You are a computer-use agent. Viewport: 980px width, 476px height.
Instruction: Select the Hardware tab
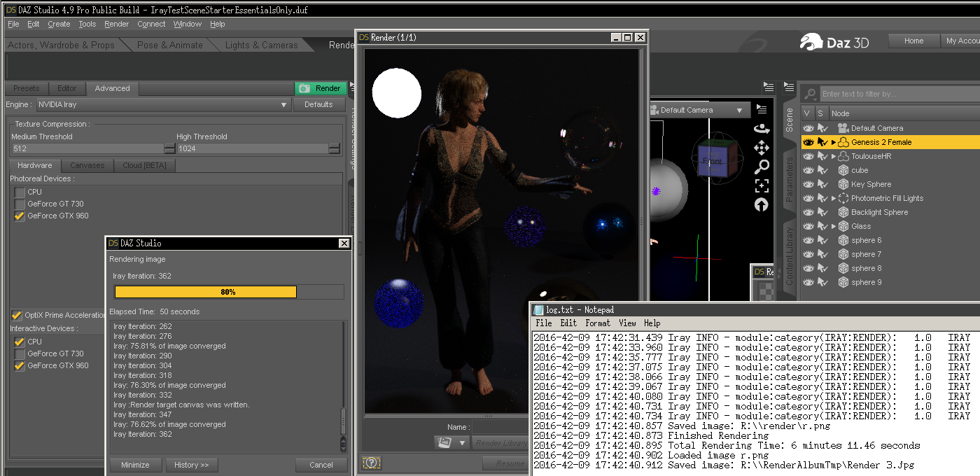click(35, 165)
